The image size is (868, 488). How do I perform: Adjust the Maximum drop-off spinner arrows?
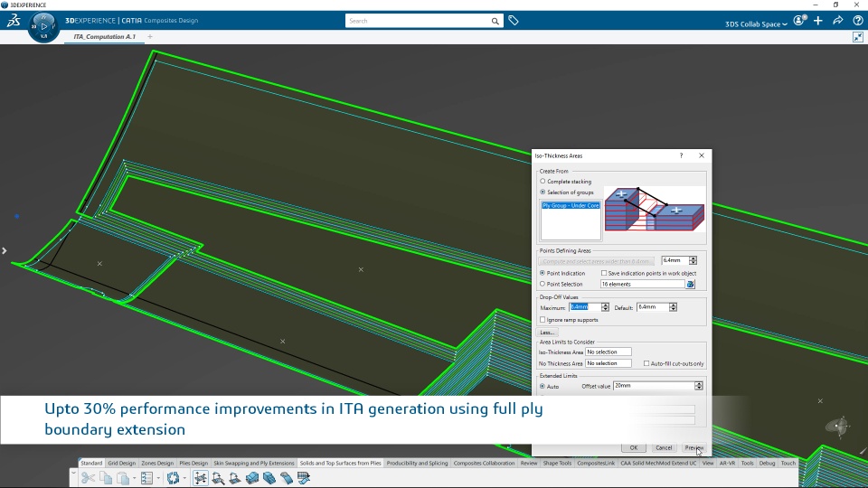pos(605,307)
